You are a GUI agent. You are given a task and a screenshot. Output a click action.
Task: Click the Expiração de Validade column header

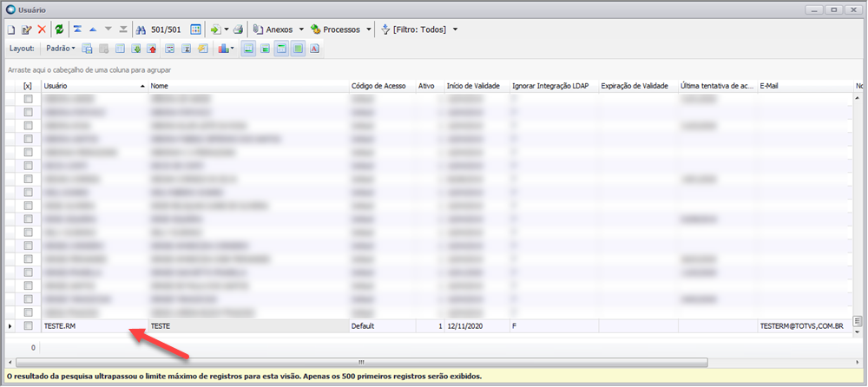[x=638, y=86]
